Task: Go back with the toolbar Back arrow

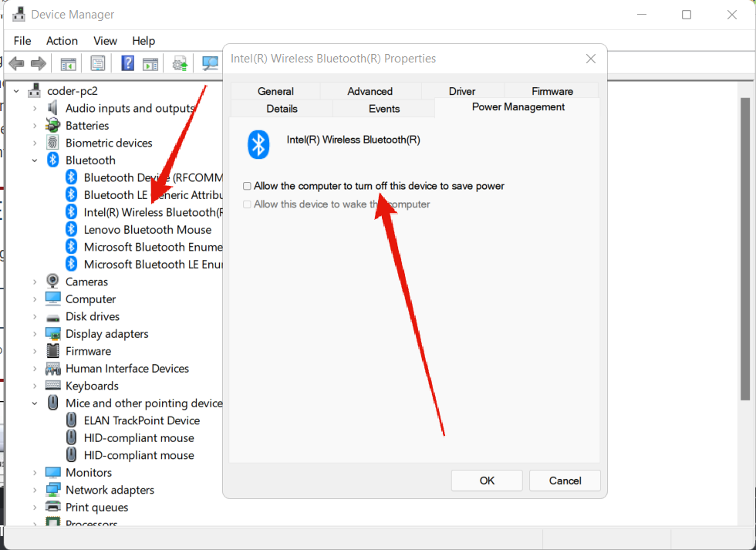Action: point(16,63)
